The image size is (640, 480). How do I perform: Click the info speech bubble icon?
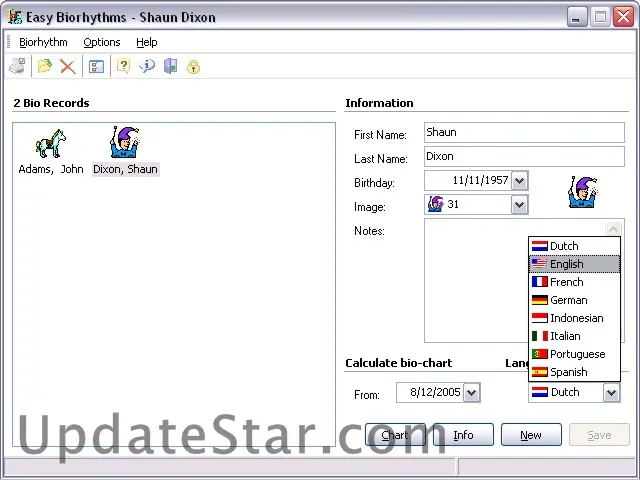[147, 66]
